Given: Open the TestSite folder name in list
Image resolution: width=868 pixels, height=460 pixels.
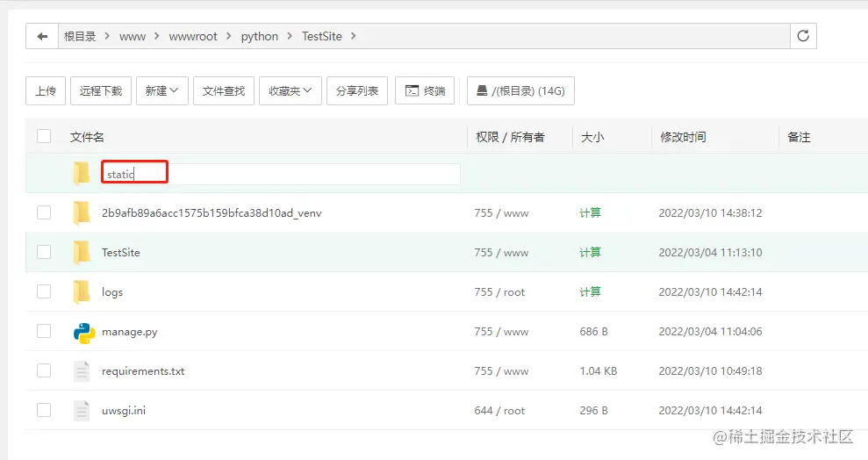Looking at the screenshot, I should 121,253.
